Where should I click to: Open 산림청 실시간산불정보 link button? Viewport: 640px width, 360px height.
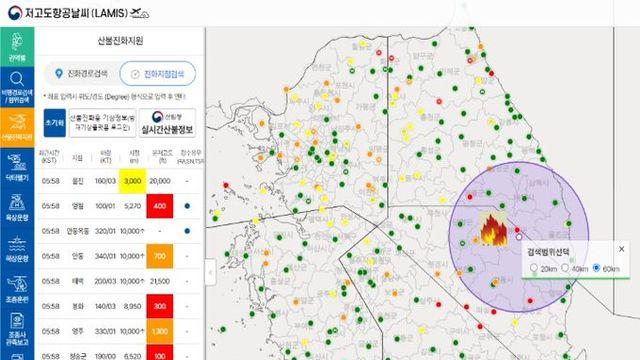[x=167, y=123]
